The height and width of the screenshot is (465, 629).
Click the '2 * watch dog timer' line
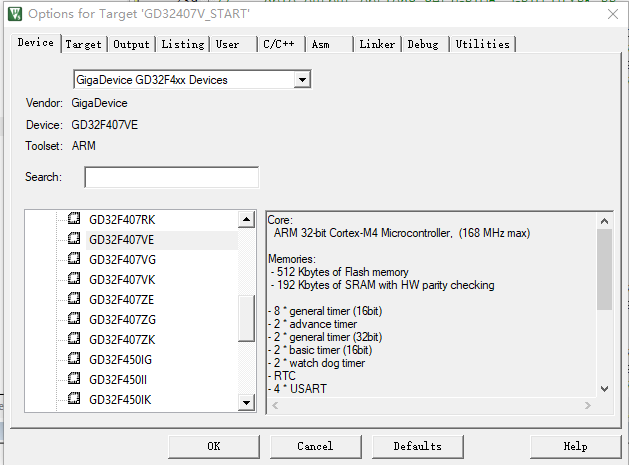pyautogui.click(x=317, y=363)
